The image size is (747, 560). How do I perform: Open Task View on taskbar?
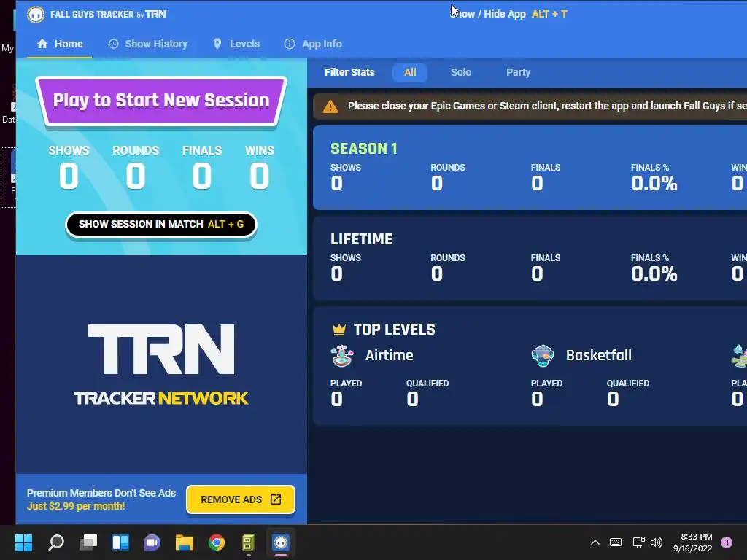[88, 542]
